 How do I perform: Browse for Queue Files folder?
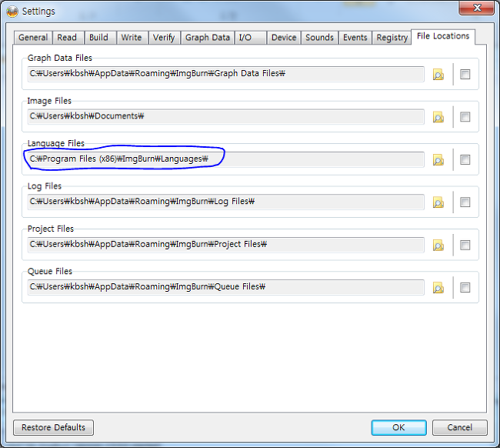click(438, 287)
